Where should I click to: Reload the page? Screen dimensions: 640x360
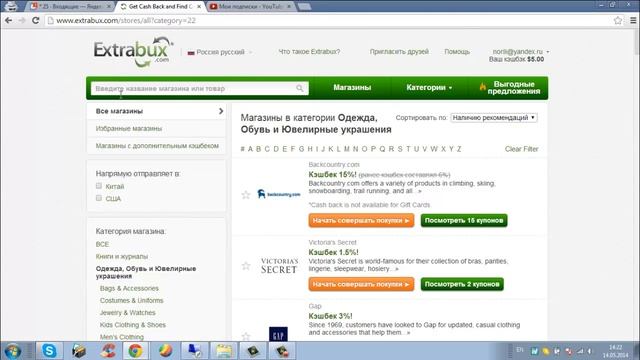[x=36, y=20]
